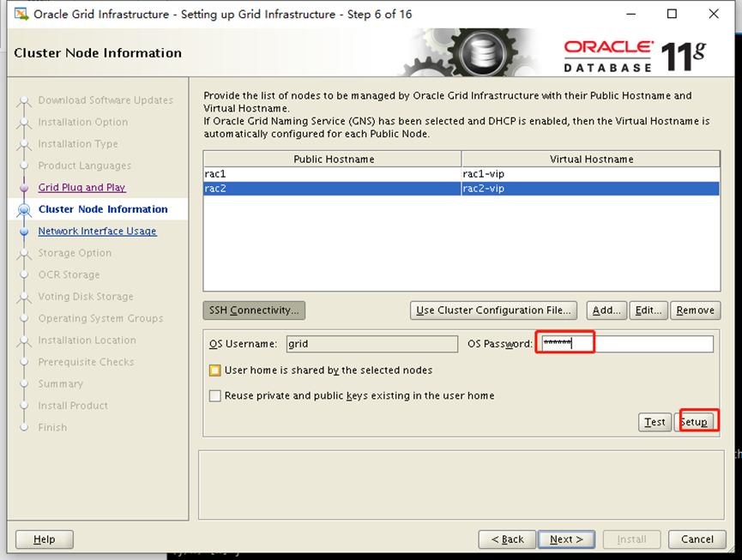Maximize the installer window
Viewport: 742px width, 560px height.
click(672, 15)
